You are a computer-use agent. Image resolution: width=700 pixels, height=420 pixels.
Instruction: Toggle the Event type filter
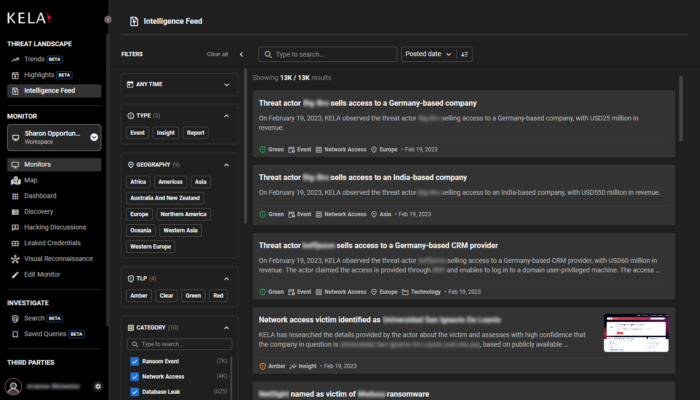[138, 133]
